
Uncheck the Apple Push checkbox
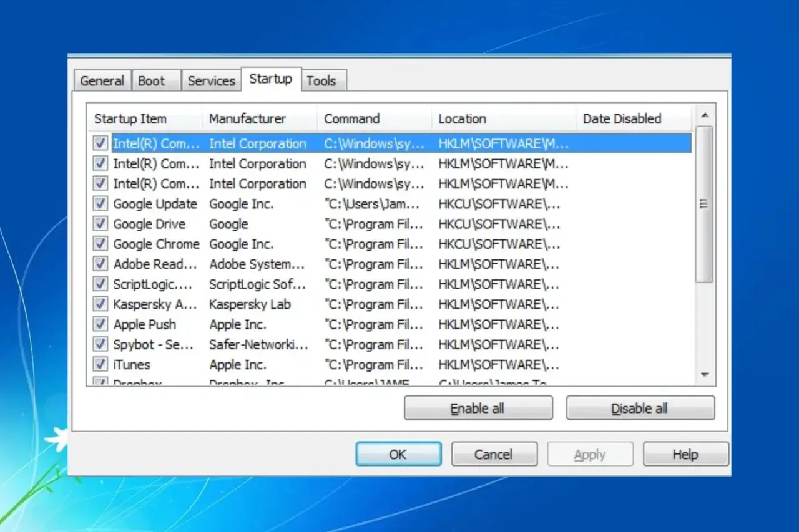point(100,324)
